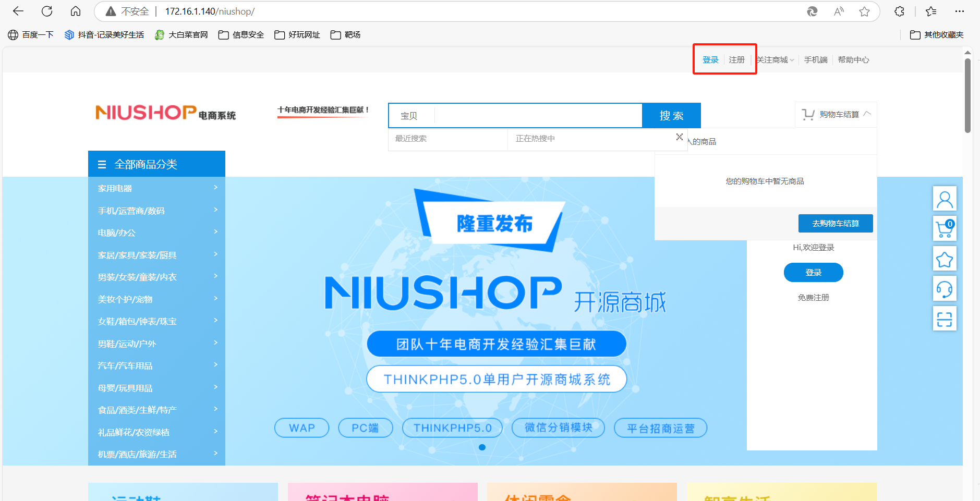Screen dimensions: 980x501
Task: Select the star favorites icon
Action: [x=945, y=259]
